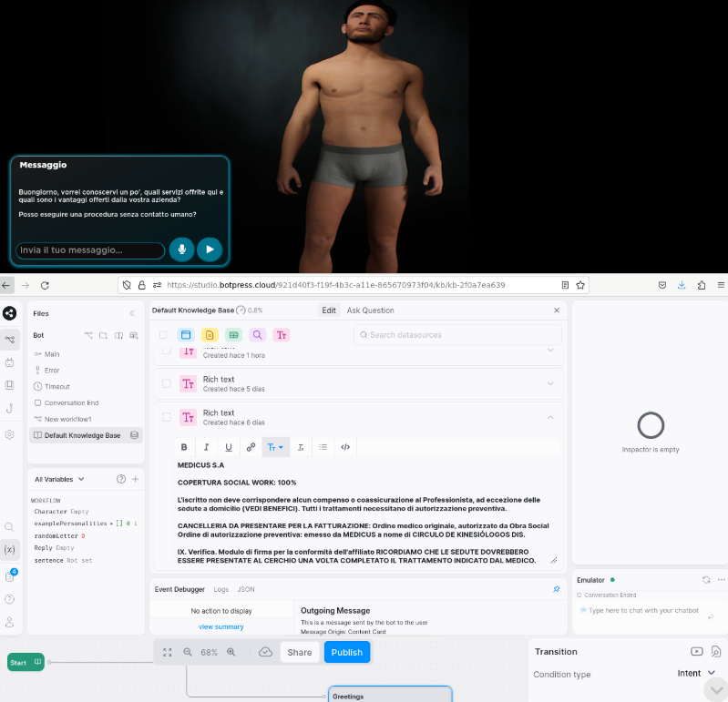This screenshot has width=728, height=702.
Task: Add a new workflow in Bot row
Action: 88,335
